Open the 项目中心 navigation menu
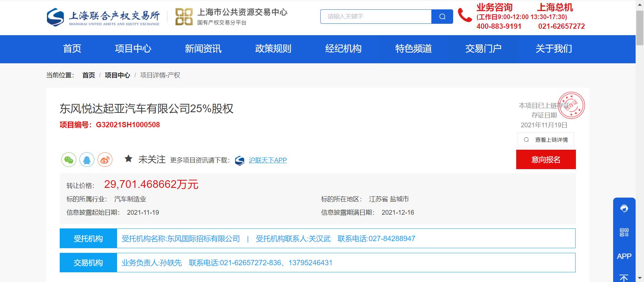644x282 pixels. (133, 49)
